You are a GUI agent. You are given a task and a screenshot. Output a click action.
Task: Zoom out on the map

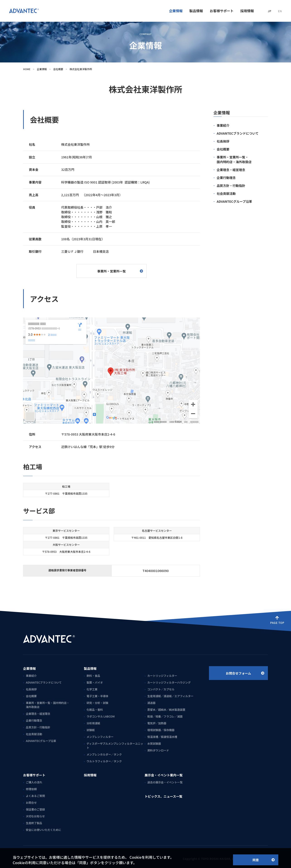click(x=193, y=413)
